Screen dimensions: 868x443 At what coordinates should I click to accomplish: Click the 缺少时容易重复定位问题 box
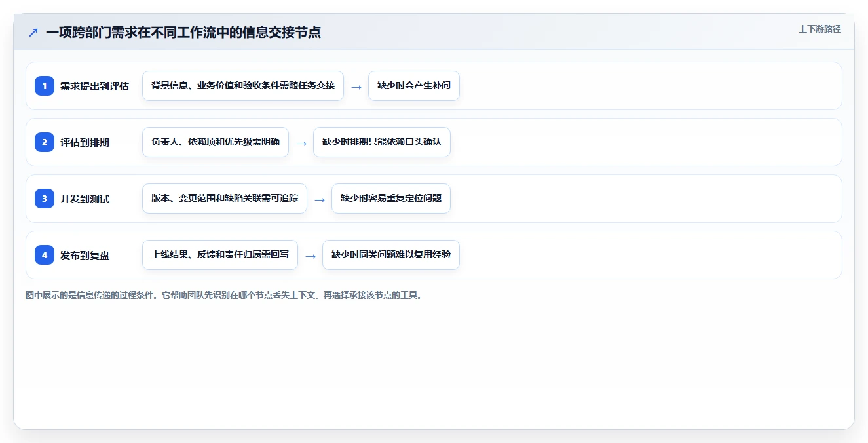[391, 199]
